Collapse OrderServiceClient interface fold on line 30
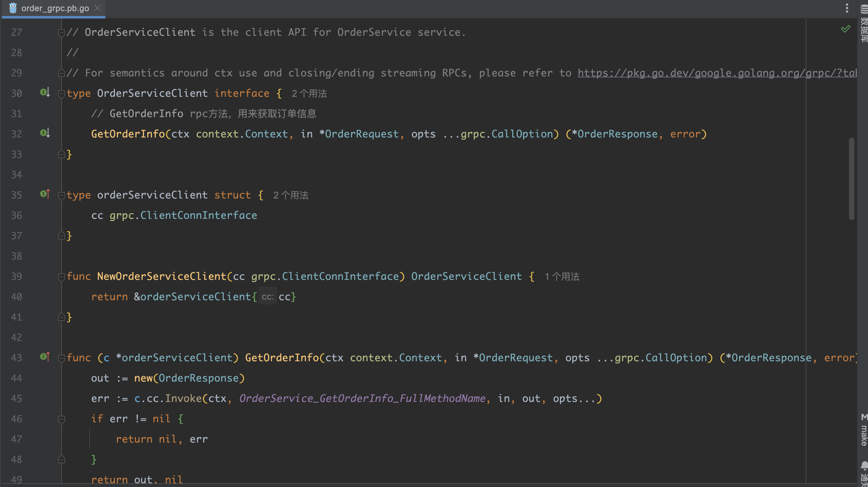868x487 pixels. point(61,93)
